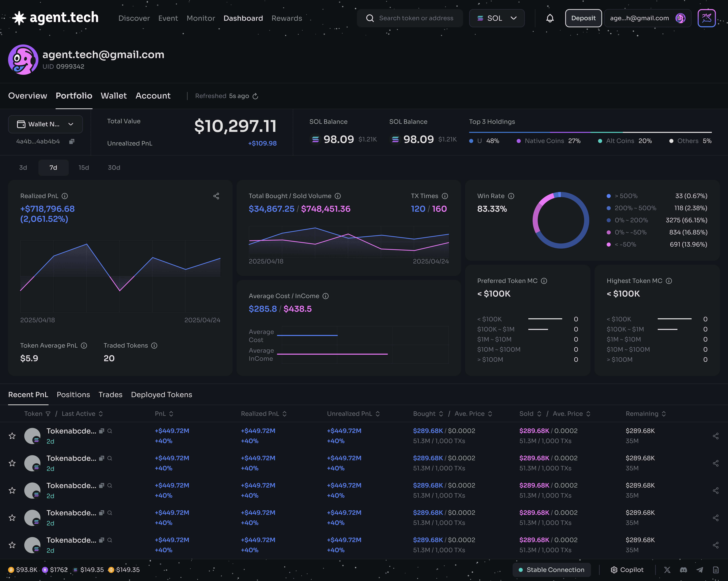
Task: Open Copilot in the bottom bar
Action: pyautogui.click(x=627, y=570)
